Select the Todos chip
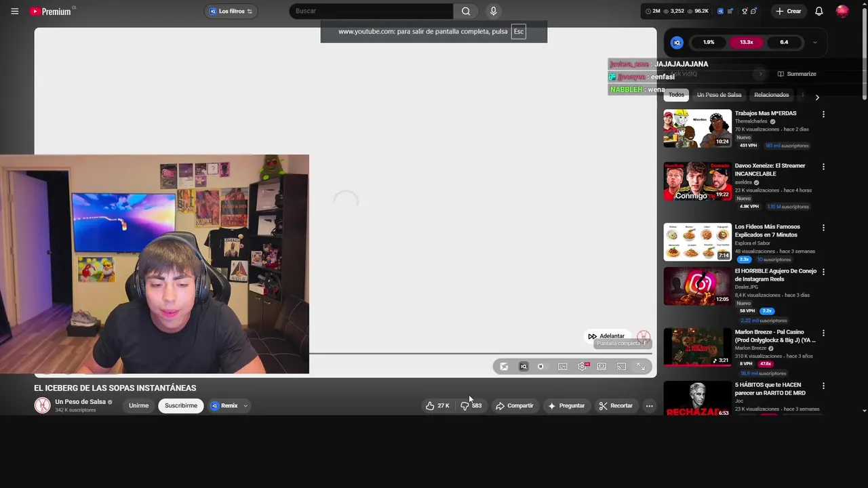This screenshot has width=868, height=488. pyautogui.click(x=676, y=95)
